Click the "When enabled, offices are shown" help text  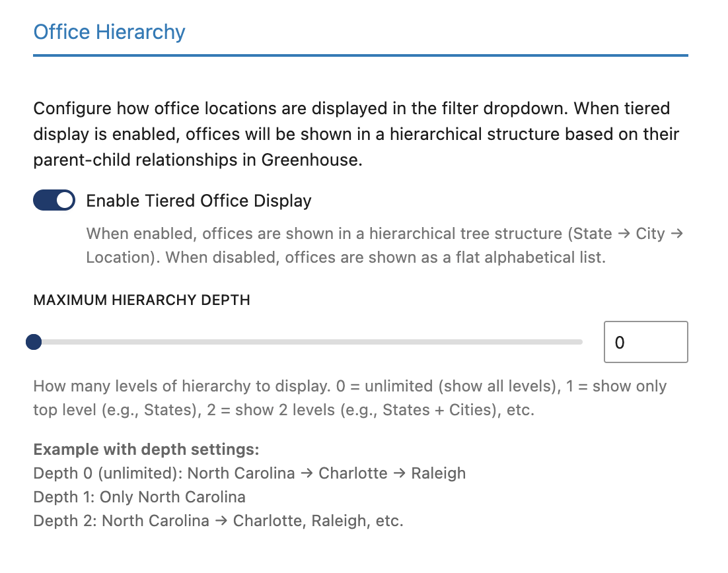coord(383,234)
